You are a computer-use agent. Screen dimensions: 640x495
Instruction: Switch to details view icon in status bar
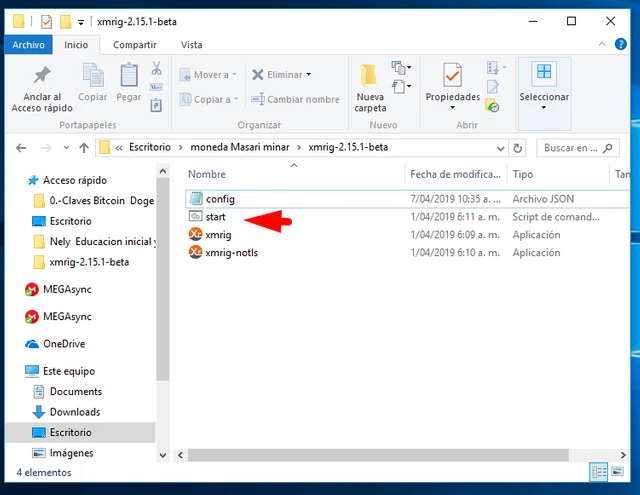tap(599, 472)
